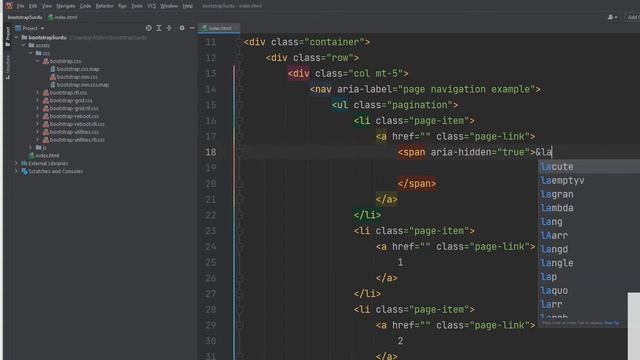Click the fold marker on line 16
Viewport: 640px width, 360px height.
pyautogui.click(x=240, y=121)
